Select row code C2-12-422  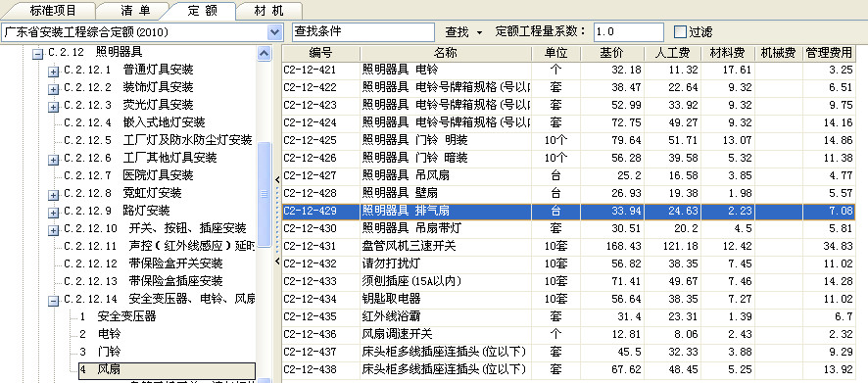pos(310,87)
